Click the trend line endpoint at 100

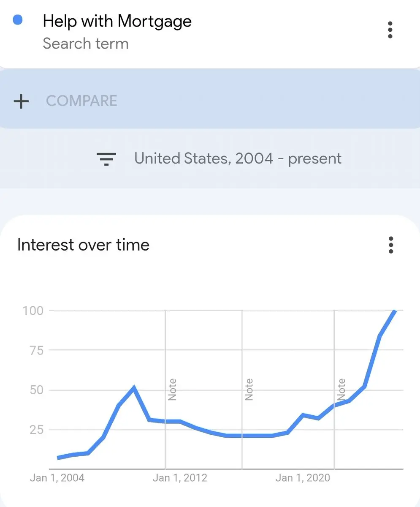pyautogui.click(x=394, y=311)
